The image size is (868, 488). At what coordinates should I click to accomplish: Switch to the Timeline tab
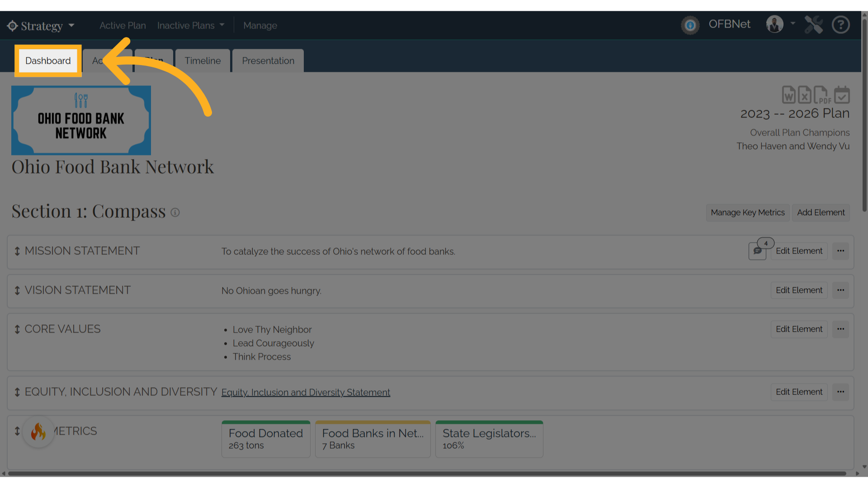tap(203, 61)
